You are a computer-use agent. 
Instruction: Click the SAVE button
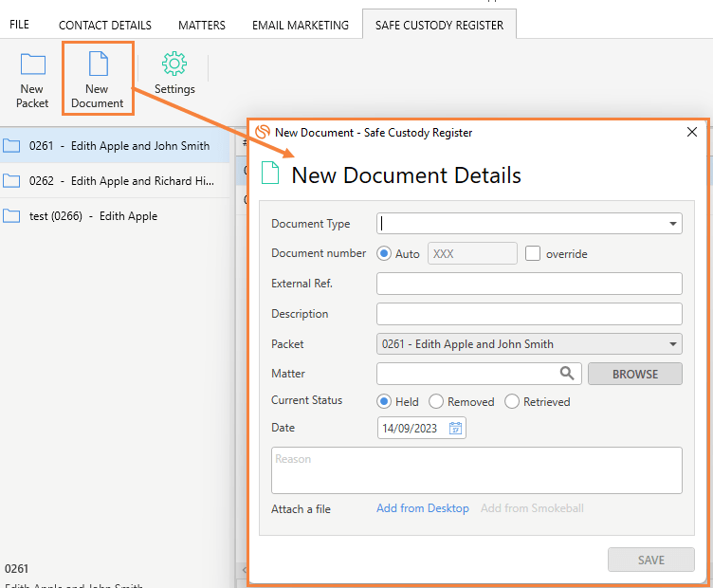651,560
